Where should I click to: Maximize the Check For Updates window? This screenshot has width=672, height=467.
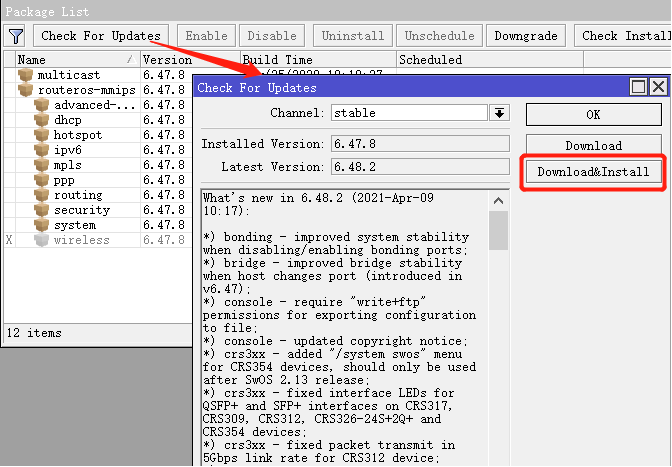[638, 88]
